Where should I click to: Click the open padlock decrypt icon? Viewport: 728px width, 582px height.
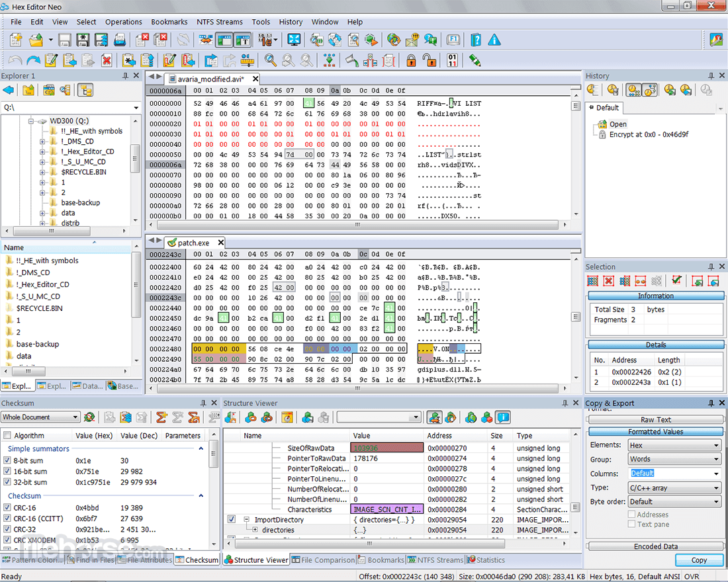point(430,60)
